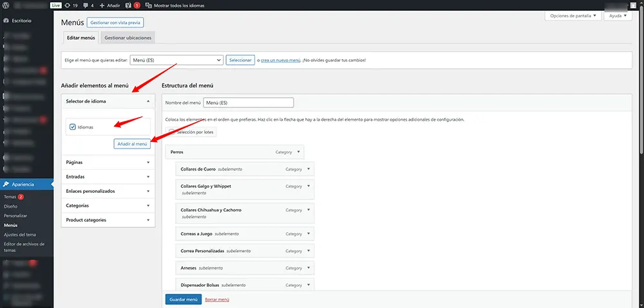Open the comments bubble icon showing 4
Viewport: 644px width, 308px height.
click(85, 5)
